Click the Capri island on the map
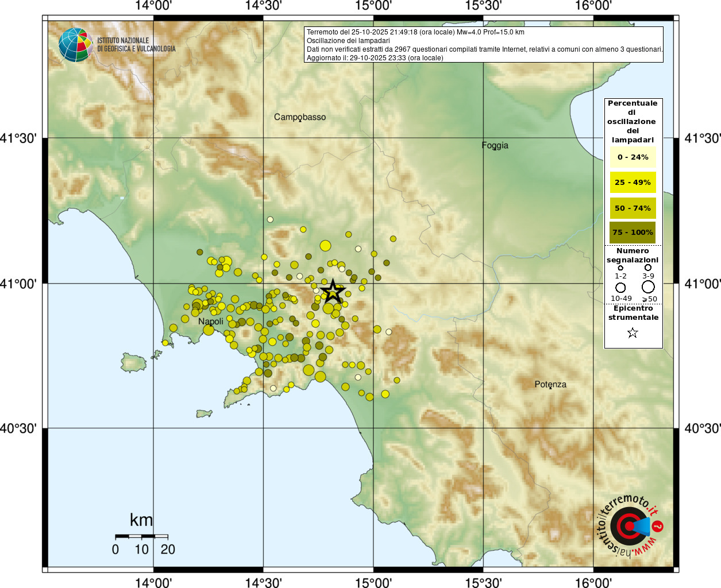721x588 pixels. point(204,413)
